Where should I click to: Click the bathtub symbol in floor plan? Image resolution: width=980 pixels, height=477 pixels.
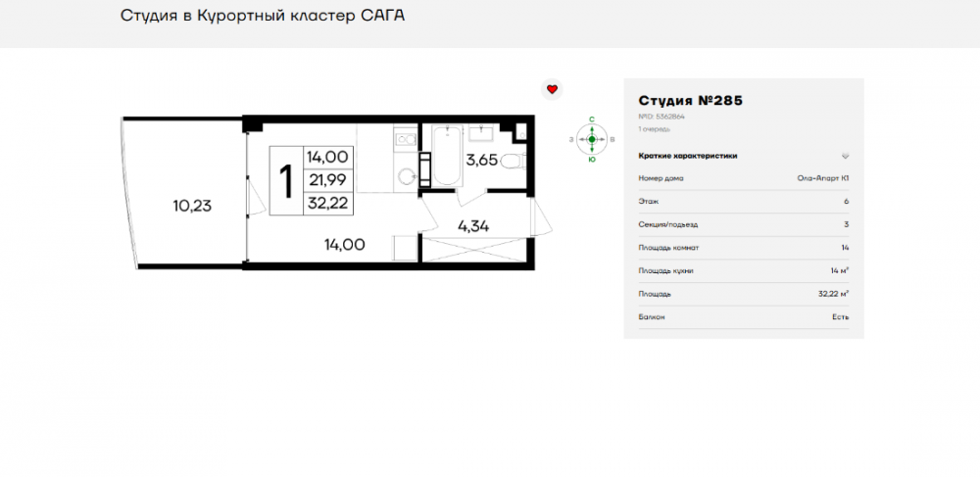tap(447, 156)
